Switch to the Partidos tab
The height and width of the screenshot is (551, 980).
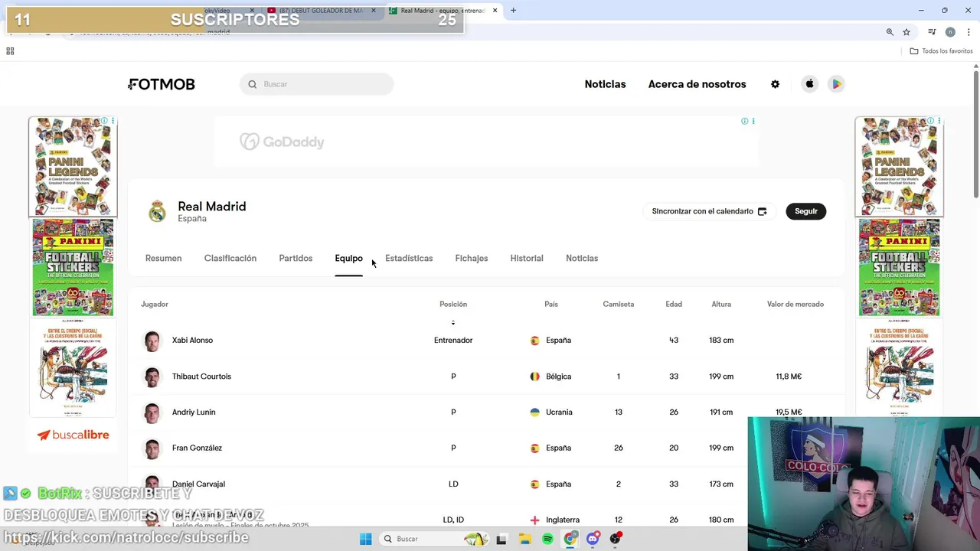(x=296, y=259)
